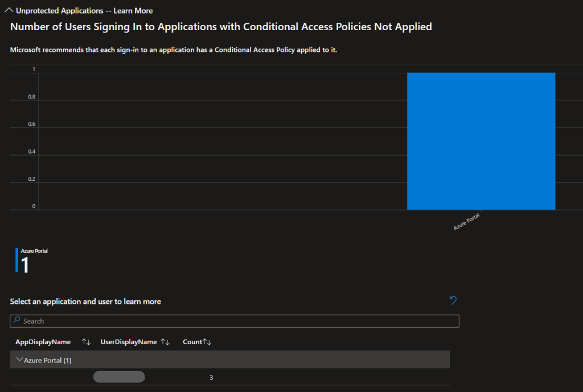This screenshot has height=392, width=583.
Task: Select the UserDisplayName column header
Action: 129,342
